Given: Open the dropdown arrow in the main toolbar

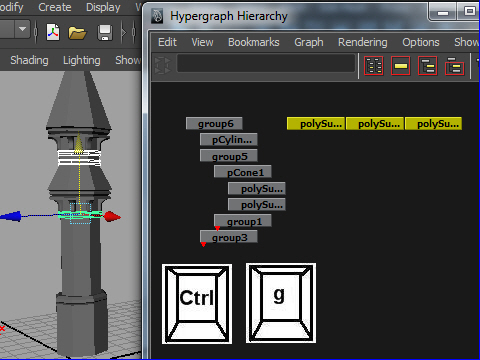Looking at the screenshot, I should point(22,29).
